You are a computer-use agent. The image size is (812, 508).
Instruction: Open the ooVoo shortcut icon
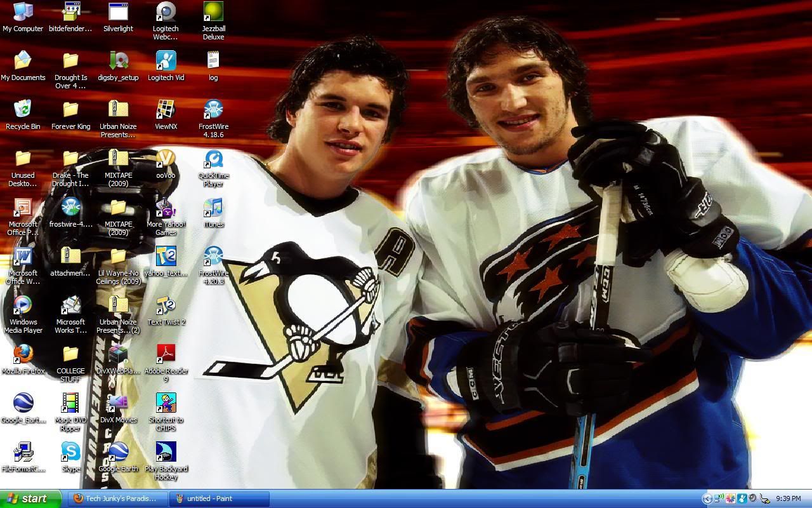pos(166,164)
